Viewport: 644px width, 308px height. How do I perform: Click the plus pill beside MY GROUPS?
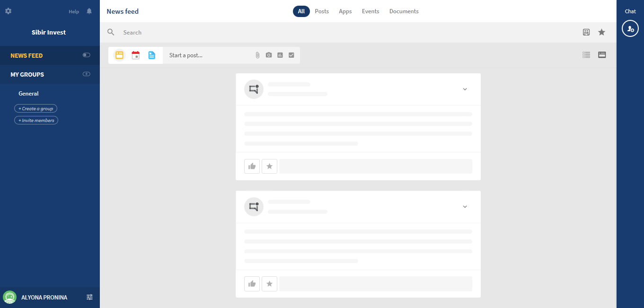(x=86, y=74)
